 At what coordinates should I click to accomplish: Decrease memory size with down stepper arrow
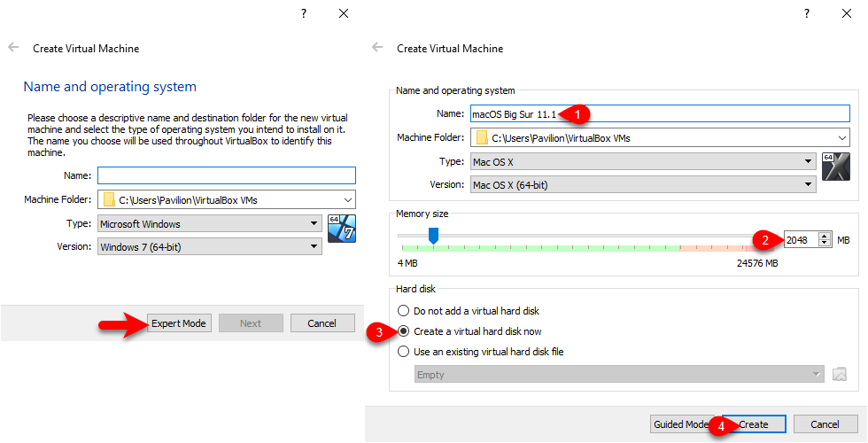[x=825, y=243]
